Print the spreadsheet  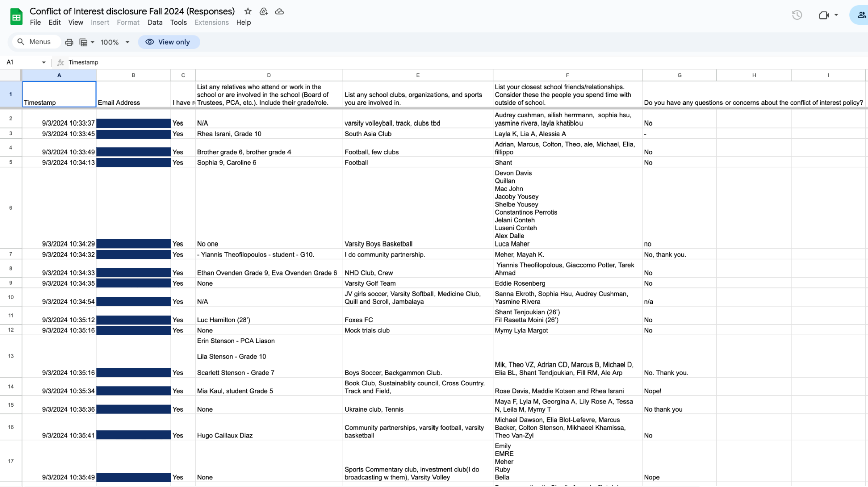[x=69, y=42]
